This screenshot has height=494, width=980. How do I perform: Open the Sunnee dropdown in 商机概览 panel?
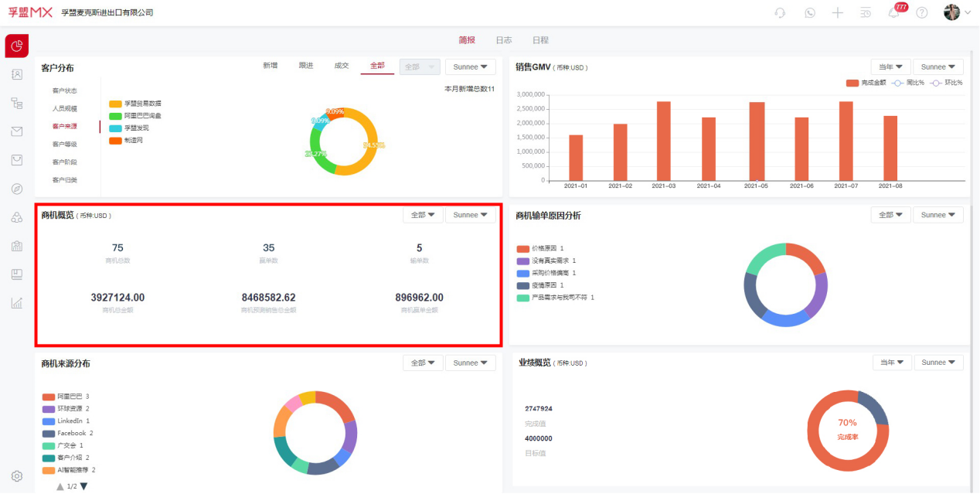tap(470, 214)
